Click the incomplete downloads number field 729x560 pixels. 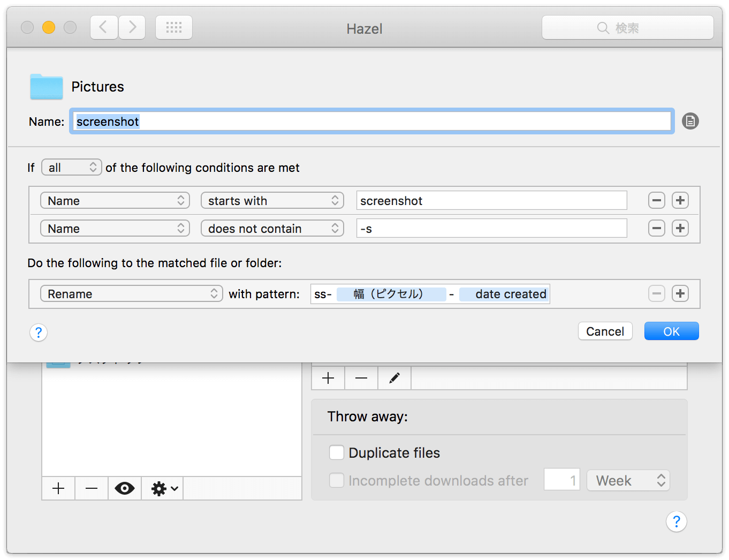[x=562, y=480]
